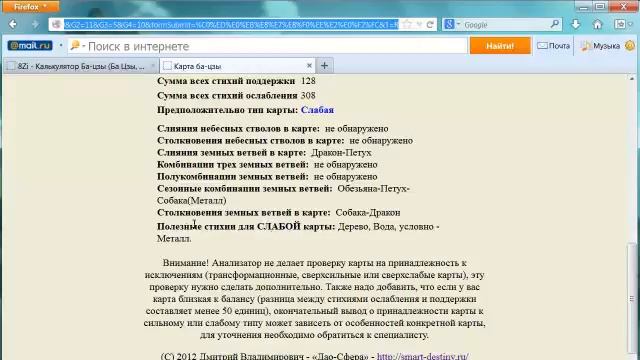Viewport: 640px width, 360px height.
Task: Click the magnifier icon in Google search
Action: click(x=554, y=24)
